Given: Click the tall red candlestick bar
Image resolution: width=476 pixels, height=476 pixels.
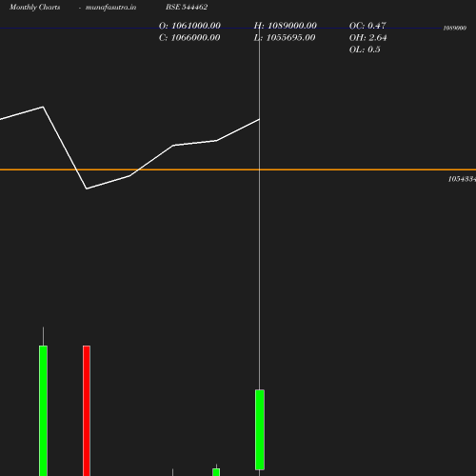Looking at the screenshot, I should click(87, 410).
